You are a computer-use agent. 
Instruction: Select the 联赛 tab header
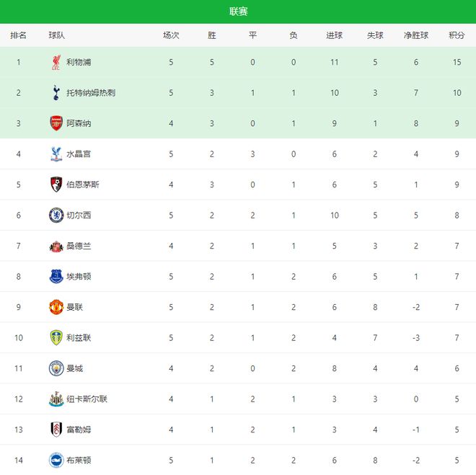click(x=238, y=12)
